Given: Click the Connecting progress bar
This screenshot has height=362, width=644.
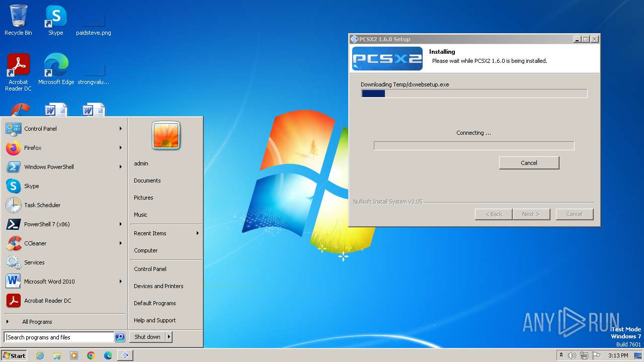Looking at the screenshot, I should (x=474, y=146).
